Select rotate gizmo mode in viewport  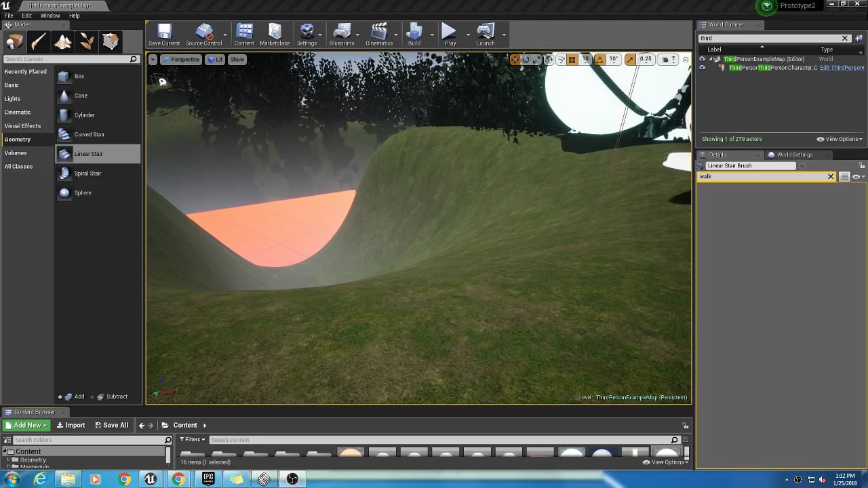pos(526,60)
